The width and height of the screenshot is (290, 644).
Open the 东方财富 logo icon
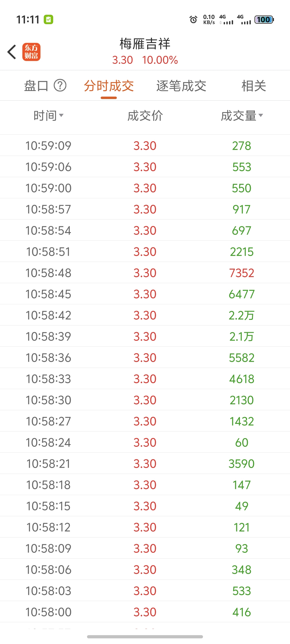pyautogui.click(x=31, y=52)
